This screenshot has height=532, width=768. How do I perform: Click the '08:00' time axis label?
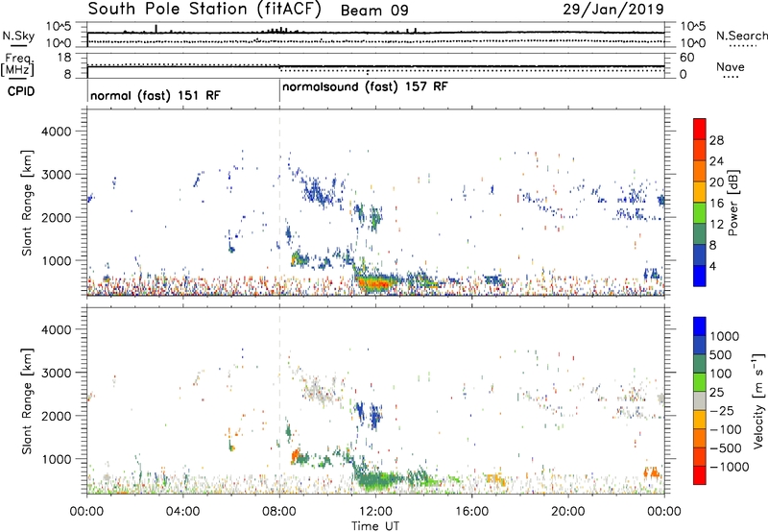click(x=279, y=512)
